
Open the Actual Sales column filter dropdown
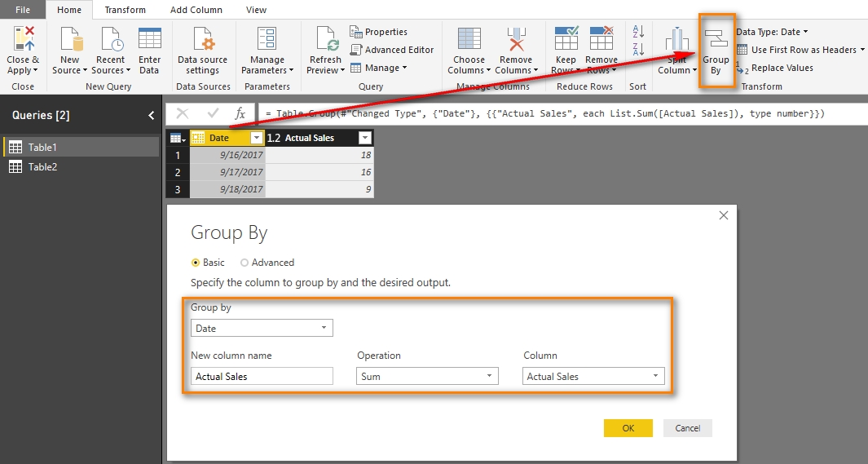(x=365, y=138)
